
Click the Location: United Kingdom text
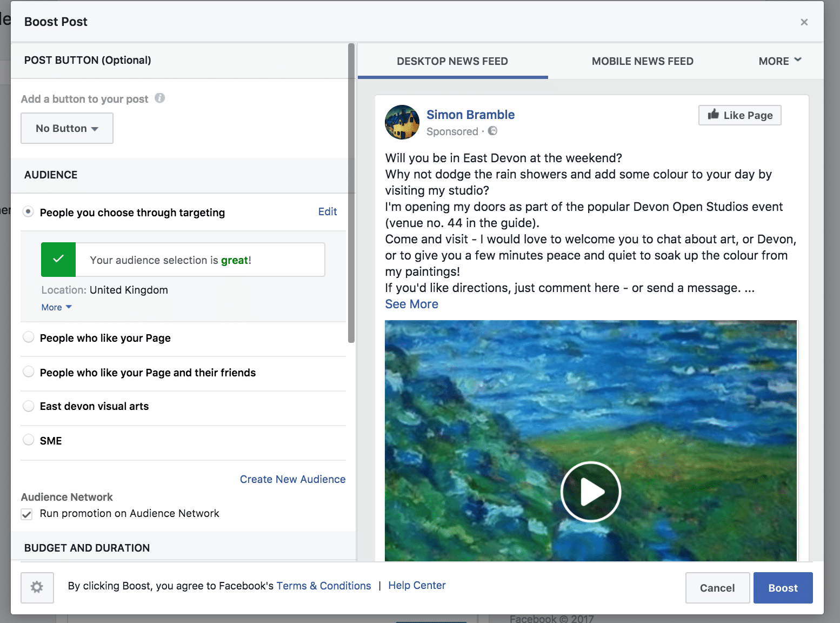tap(104, 290)
